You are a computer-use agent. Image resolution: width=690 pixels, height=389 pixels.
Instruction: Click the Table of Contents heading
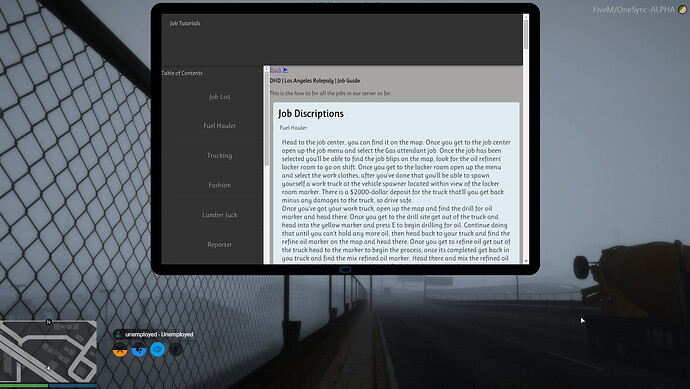coord(182,73)
